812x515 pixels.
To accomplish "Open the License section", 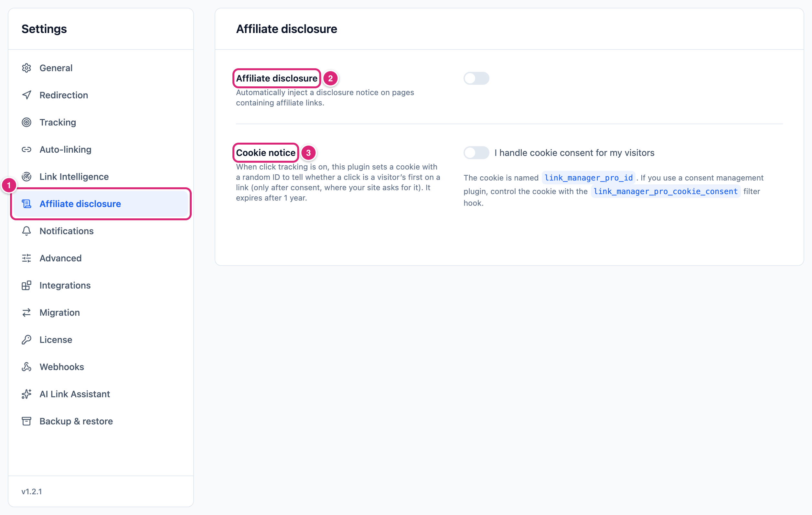I will (x=101, y=340).
